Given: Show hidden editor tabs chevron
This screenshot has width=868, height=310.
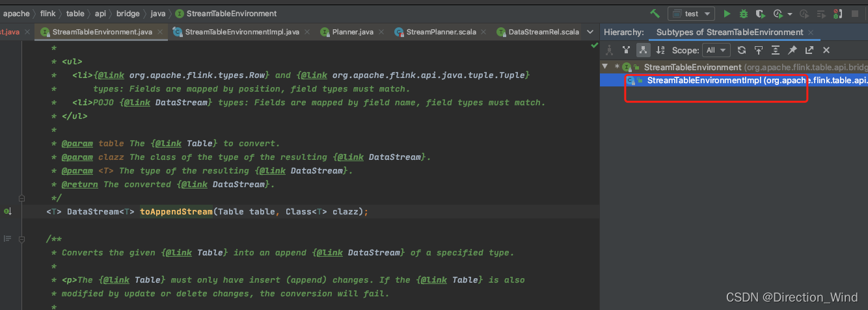Looking at the screenshot, I should 590,32.
